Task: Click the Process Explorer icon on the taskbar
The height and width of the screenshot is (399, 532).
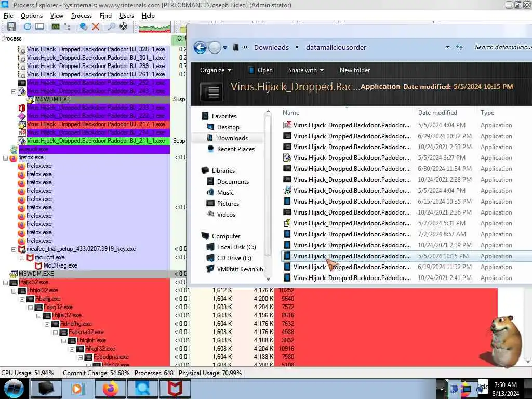Action: [142, 389]
